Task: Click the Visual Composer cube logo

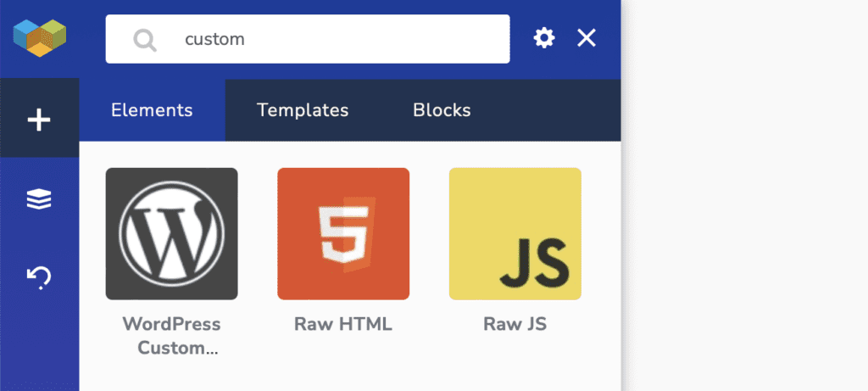Action: pyautogui.click(x=39, y=38)
